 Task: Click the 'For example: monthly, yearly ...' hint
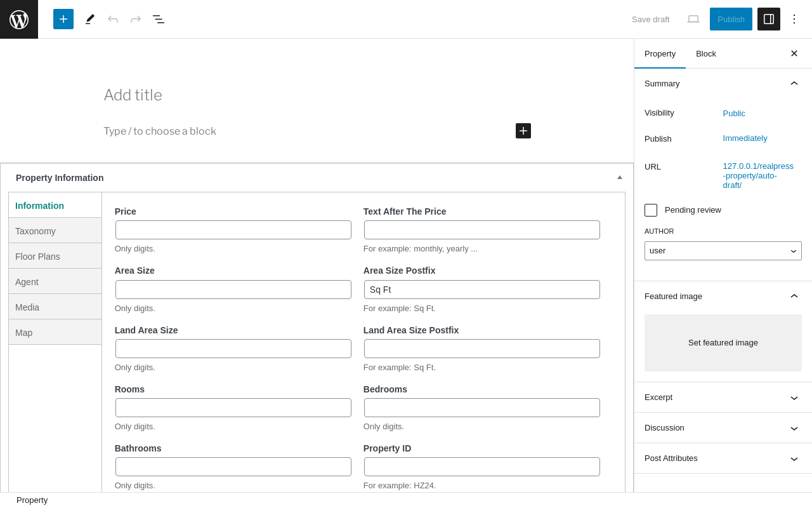[x=421, y=249]
